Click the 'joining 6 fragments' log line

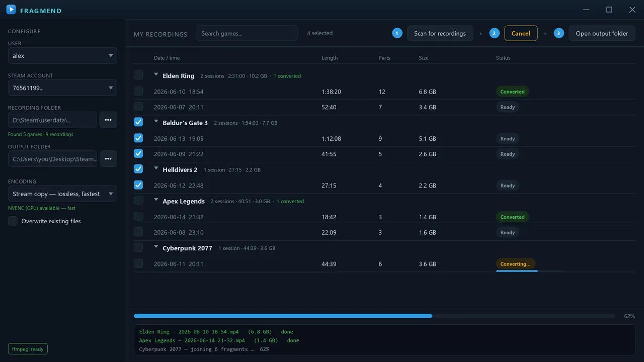pos(204,349)
